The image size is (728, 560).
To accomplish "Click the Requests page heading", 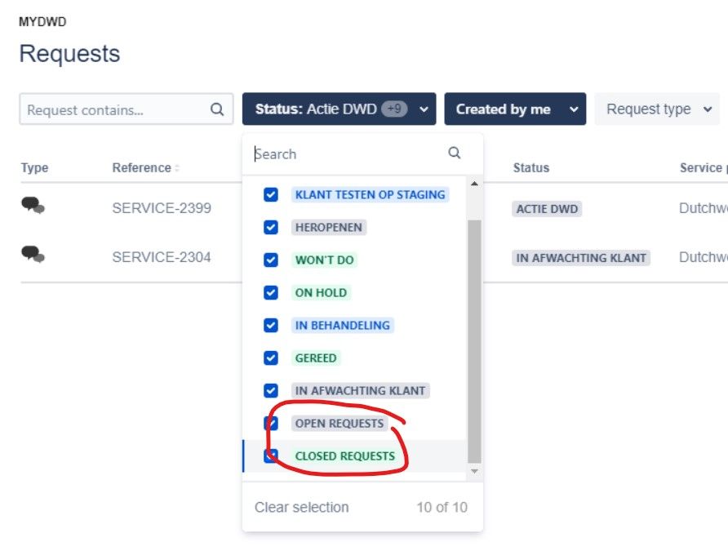I will (x=69, y=53).
